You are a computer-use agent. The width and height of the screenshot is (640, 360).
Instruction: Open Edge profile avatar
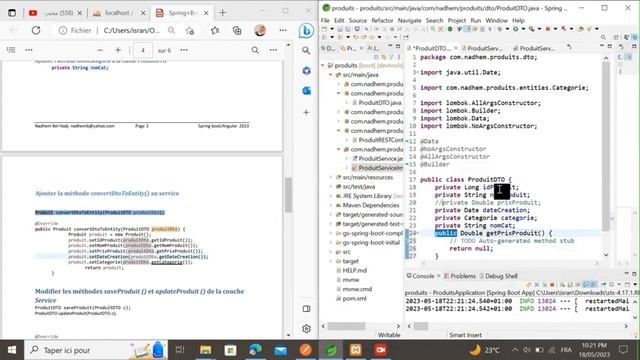(260, 30)
